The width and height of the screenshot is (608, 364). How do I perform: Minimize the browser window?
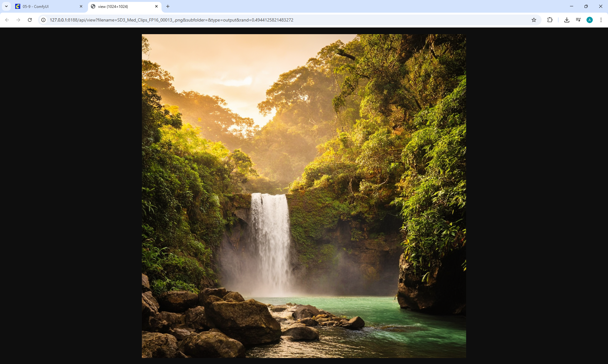tap(571, 6)
